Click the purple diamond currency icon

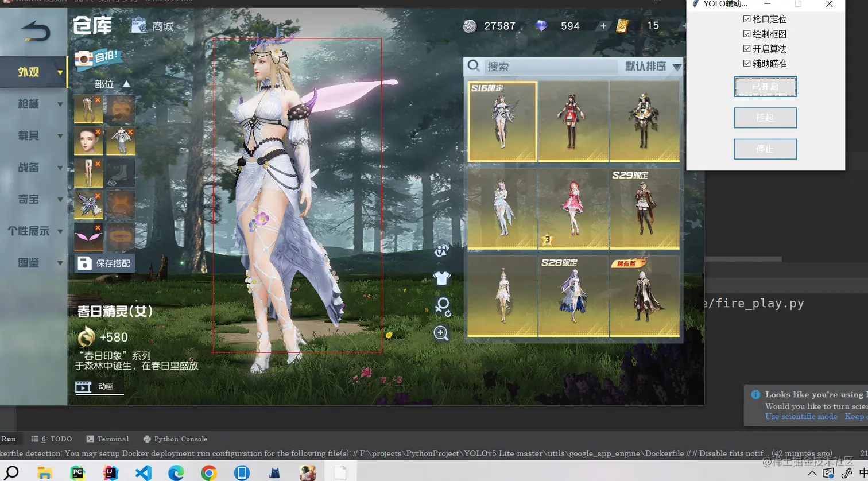click(541, 26)
